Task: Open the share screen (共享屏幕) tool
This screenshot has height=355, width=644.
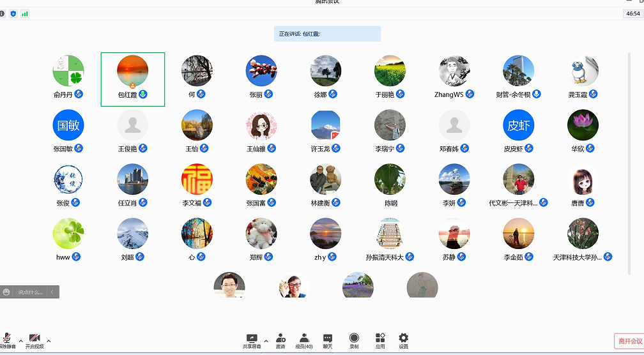Action: click(x=252, y=340)
